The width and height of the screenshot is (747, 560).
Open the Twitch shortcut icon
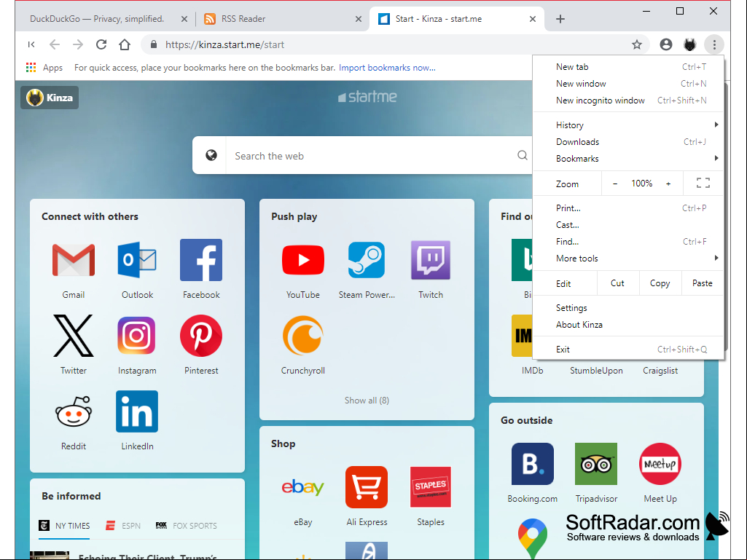point(431,260)
